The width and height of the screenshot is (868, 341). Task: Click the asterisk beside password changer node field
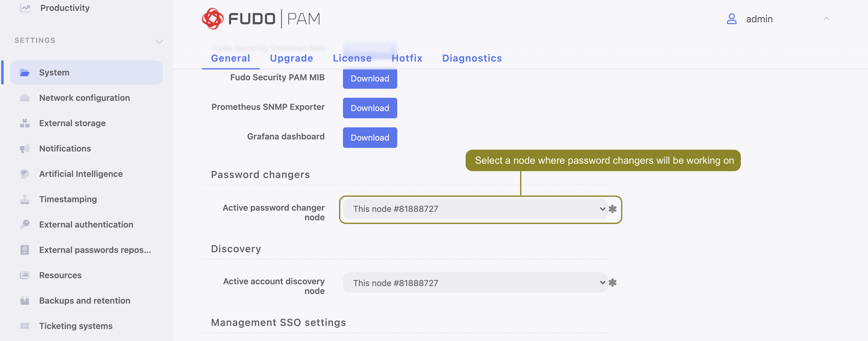tap(613, 209)
